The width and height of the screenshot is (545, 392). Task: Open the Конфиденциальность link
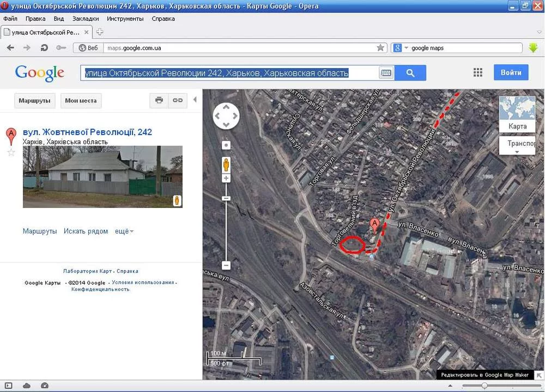click(x=100, y=289)
